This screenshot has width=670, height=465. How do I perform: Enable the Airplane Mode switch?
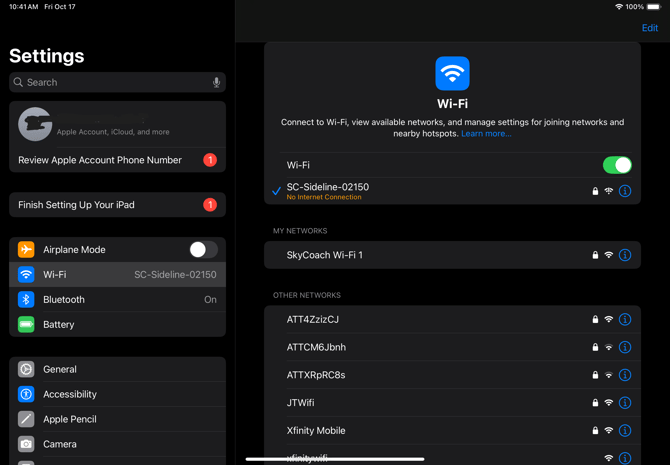pyautogui.click(x=203, y=250)
